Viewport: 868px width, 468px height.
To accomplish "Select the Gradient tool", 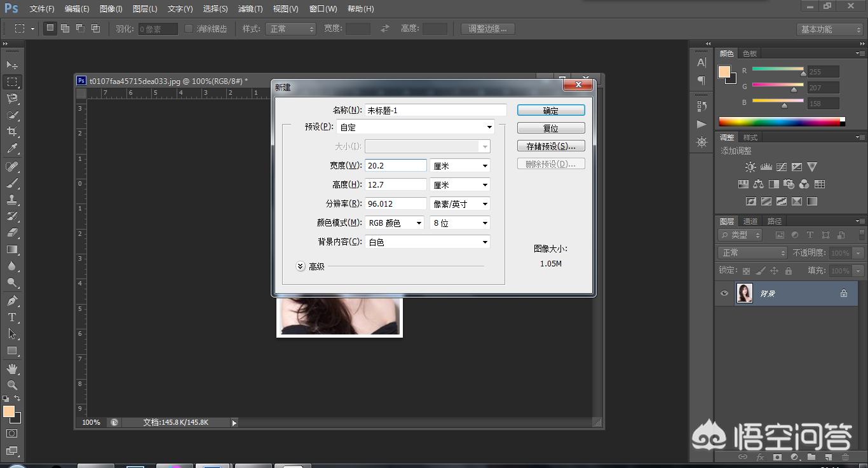I will (13, 250).
